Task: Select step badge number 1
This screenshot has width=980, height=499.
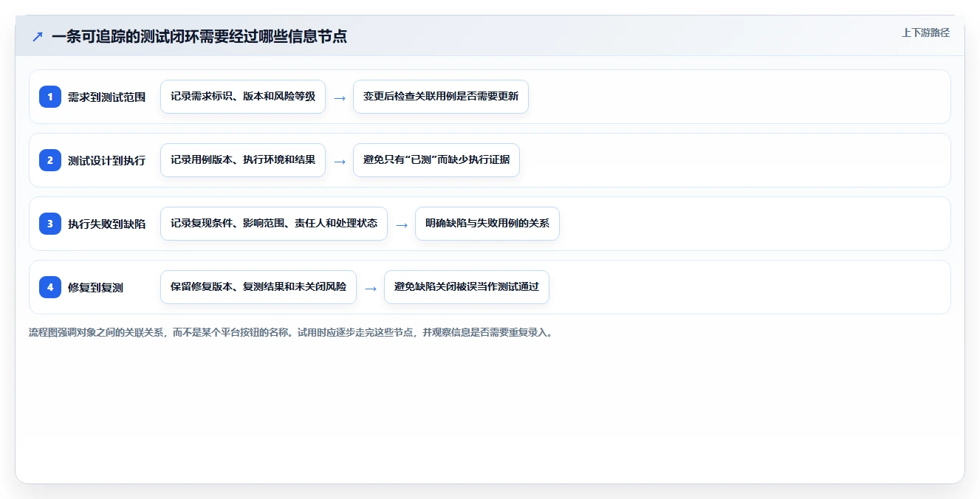Action: (x=50, y=97)
